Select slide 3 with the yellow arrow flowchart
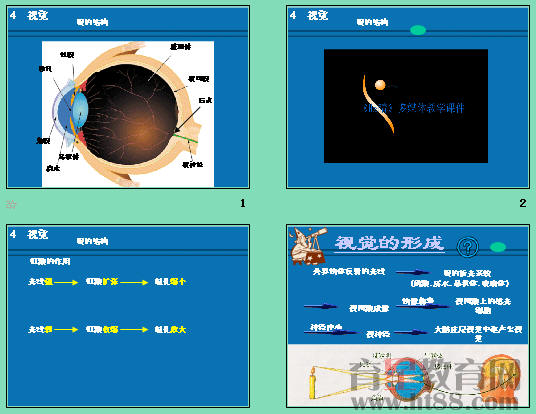The height and width of the screenshot is (414, 536). (x=128, y=316)
